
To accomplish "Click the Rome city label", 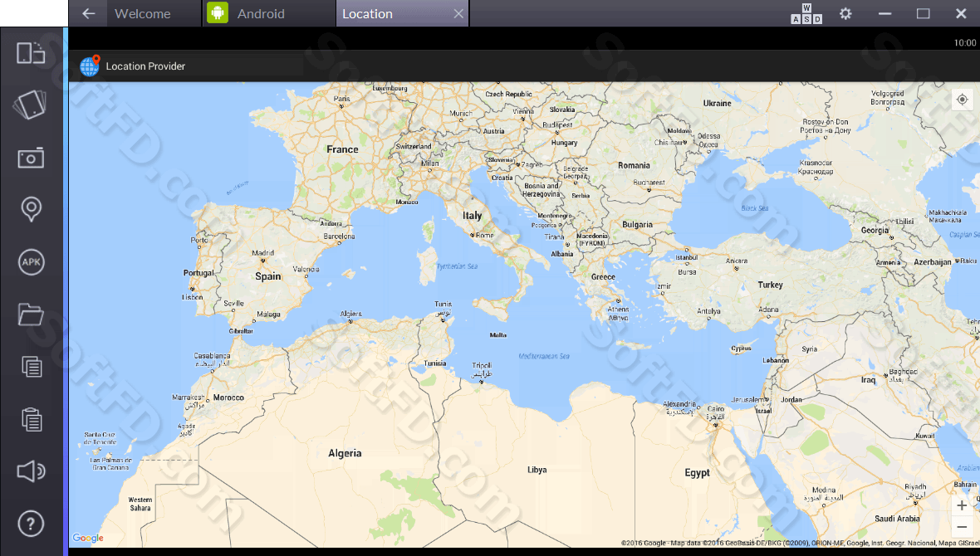I will click(485, 235).
